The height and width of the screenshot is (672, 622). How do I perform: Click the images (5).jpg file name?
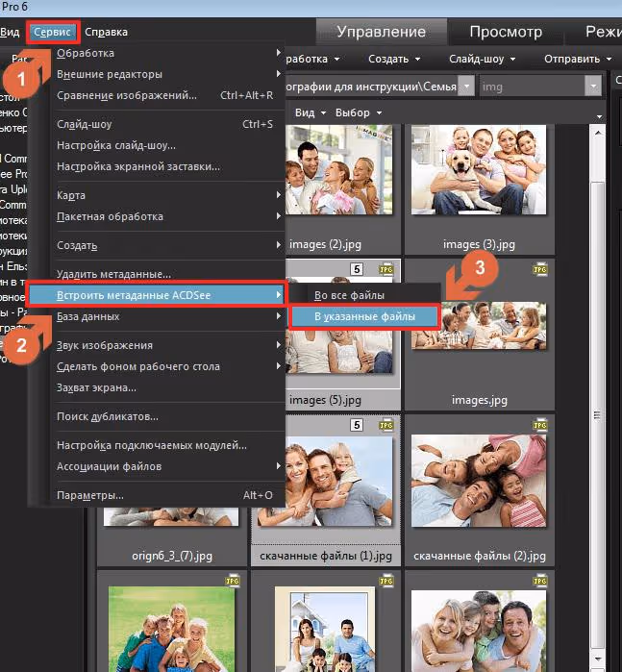pyautogui.click(x=325, y=400)
